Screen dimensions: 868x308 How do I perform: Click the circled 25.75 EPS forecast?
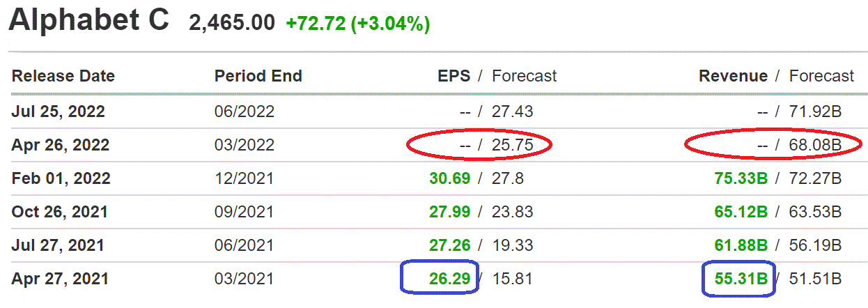[513, 145]
